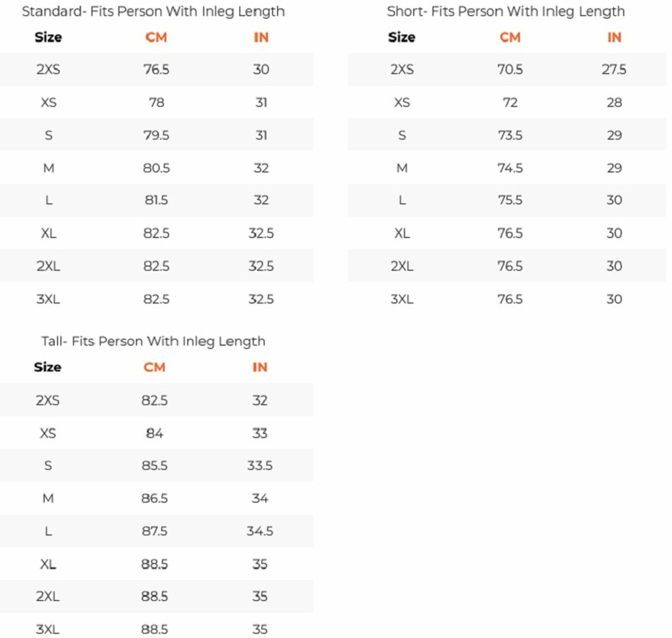Image resolution: width=672 pixels, height=638 pixels.
Task: Select the 84 cm value for Tall XS
Action: [154, 433]
